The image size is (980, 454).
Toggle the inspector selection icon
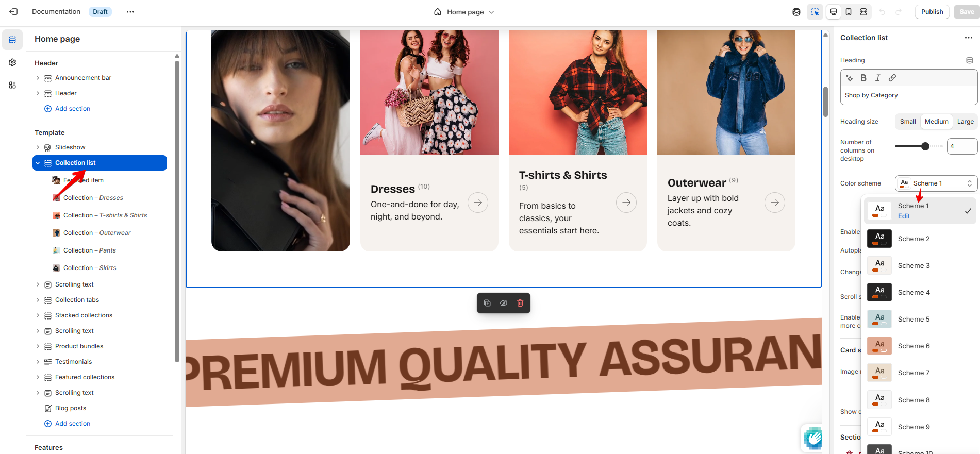click(815, 12)
